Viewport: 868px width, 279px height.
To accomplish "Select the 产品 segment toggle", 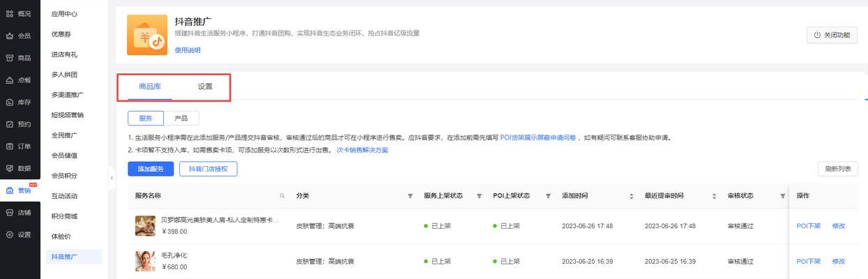I will tap(181, 119).
